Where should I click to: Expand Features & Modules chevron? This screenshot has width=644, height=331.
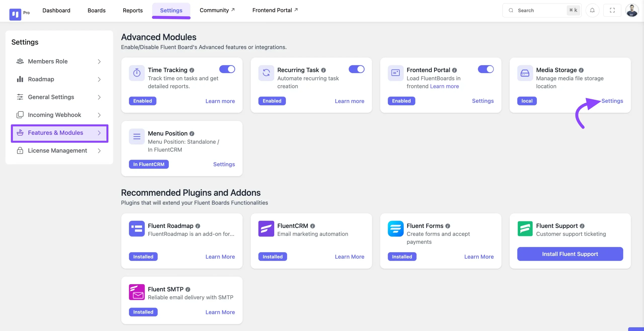(99, 133)
